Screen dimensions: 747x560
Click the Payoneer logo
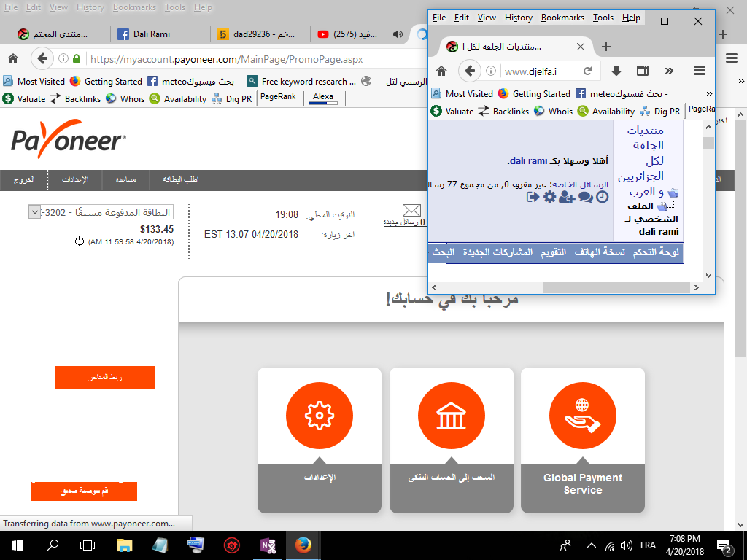click(69, 139)
